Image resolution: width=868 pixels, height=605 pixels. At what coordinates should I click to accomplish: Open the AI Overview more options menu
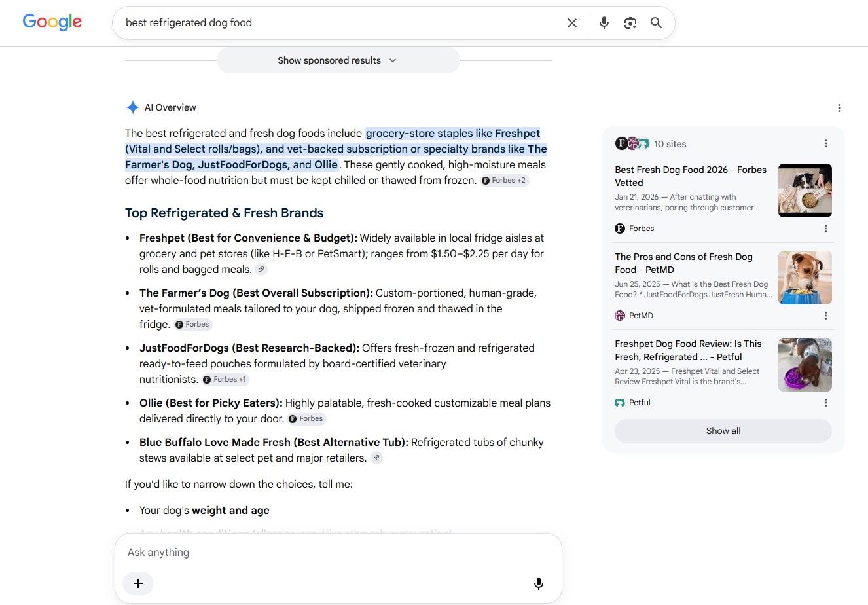(x=839, y=108)
